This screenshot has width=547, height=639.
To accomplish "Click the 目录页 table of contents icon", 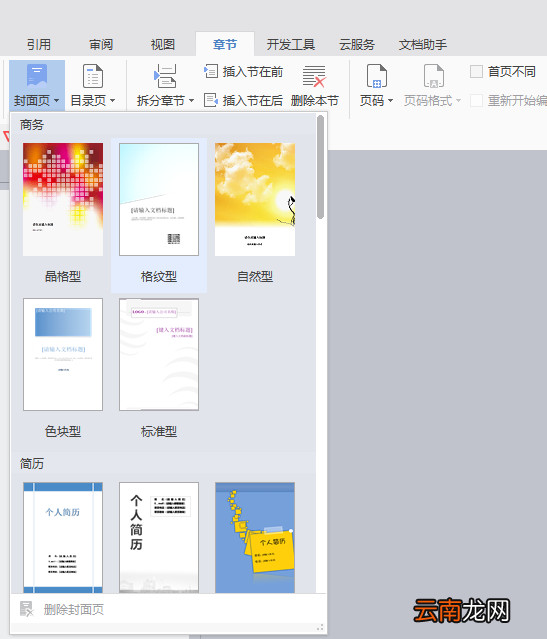I will tap(93, 76).
